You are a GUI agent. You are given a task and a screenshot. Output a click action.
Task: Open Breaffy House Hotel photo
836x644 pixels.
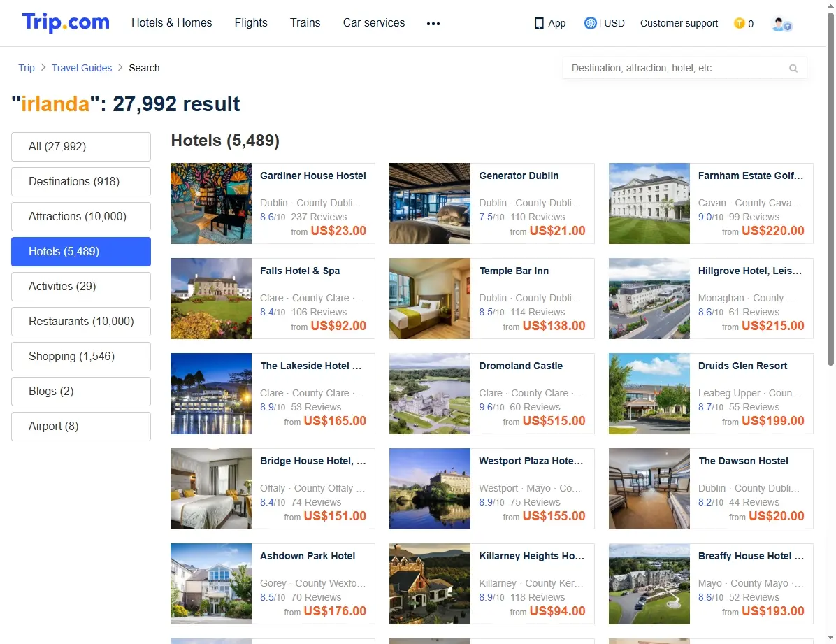click(x=649, y=584)
